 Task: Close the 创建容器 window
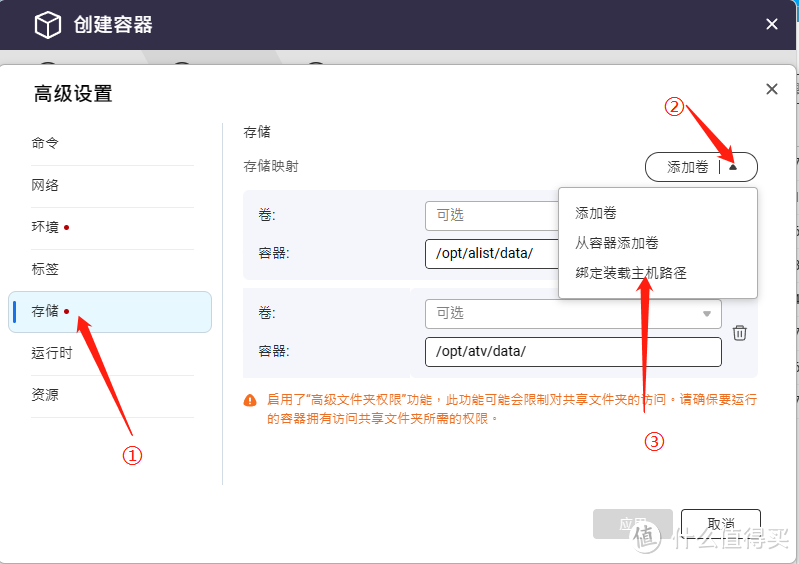point(772,24)
